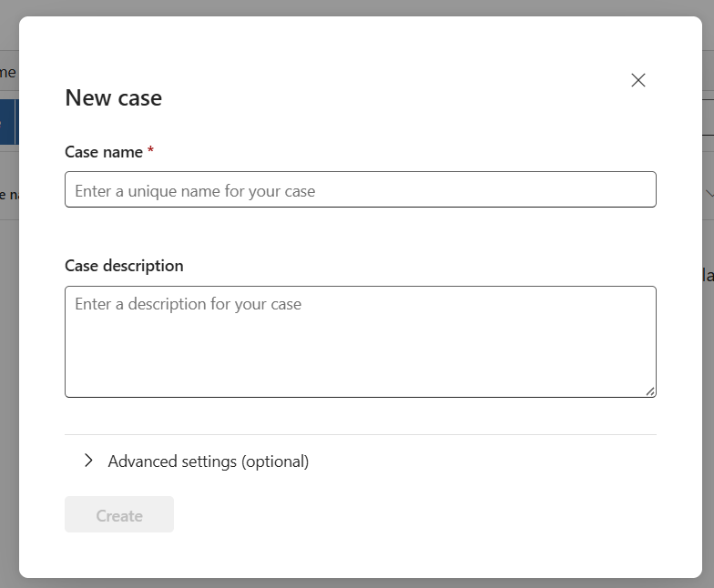Close the New case dialog
The width and height of the screenshot is (714, 588).
pos(638,80)
